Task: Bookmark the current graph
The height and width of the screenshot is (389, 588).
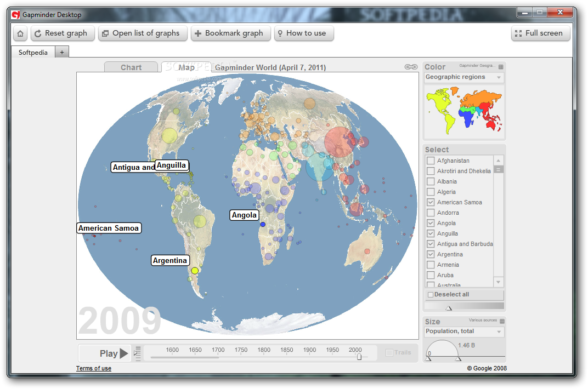Action: (x=230, y=33)
